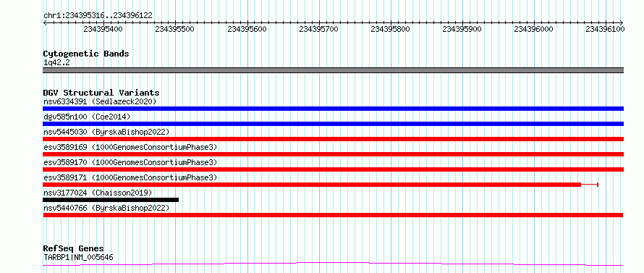Image resolution: width=644 pixels, height=273 pixels.
Task: Click the nsv3177024 (Chaisson2019) label
Action: (x=98, y=193)
